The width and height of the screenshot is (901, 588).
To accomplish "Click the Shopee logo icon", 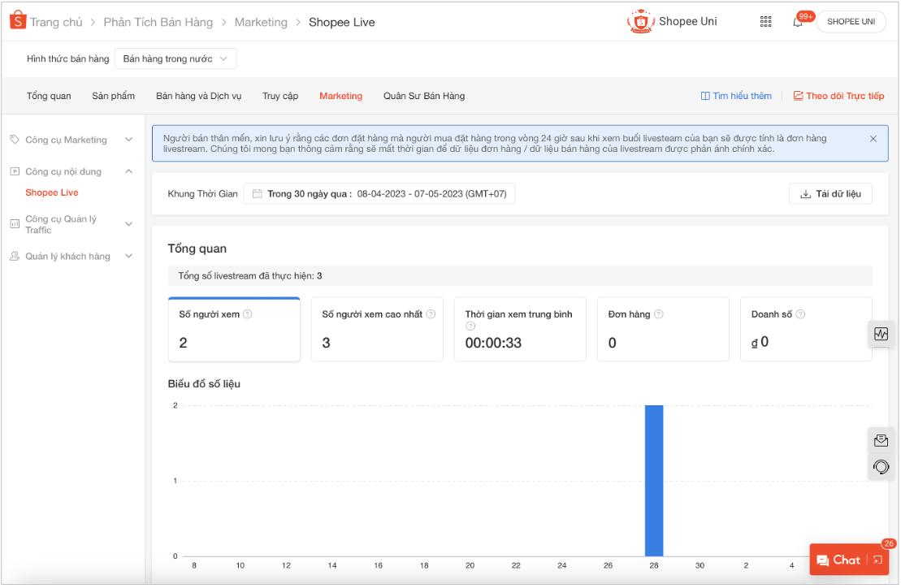I will 18,22.
